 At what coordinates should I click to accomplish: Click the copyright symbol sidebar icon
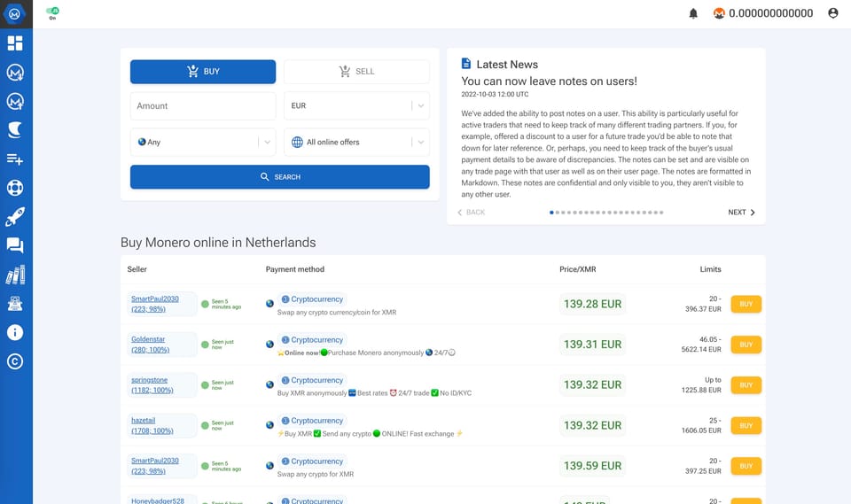(15, 361)
